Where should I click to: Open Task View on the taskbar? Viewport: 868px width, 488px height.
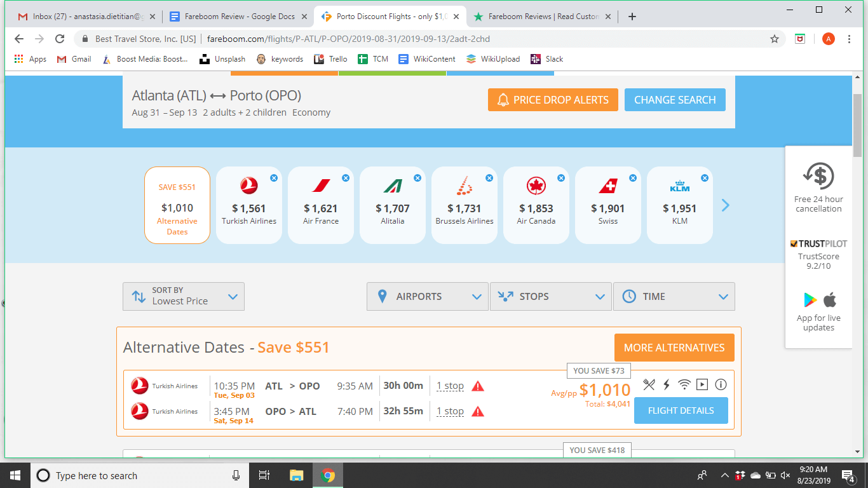(x=265, y=475)
